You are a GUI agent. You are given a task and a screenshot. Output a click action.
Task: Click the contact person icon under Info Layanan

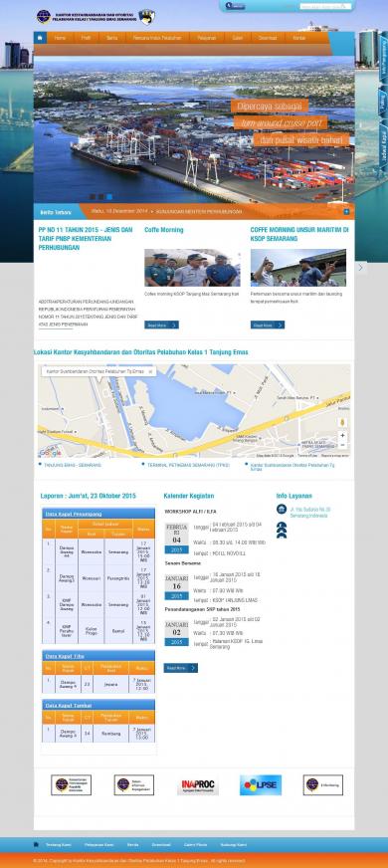click(x=282, y=530)
